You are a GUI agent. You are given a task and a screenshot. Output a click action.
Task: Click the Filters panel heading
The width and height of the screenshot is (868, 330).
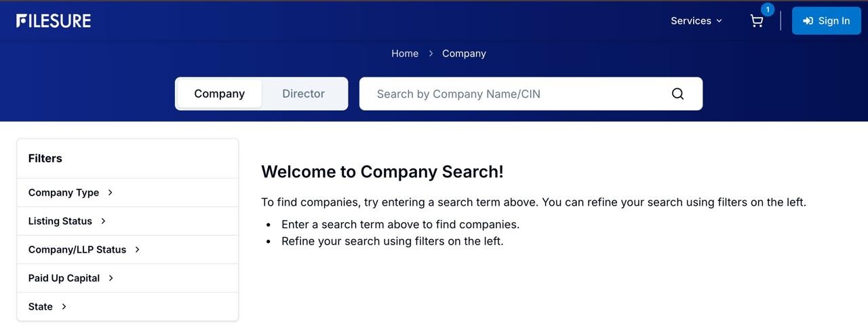45,158
